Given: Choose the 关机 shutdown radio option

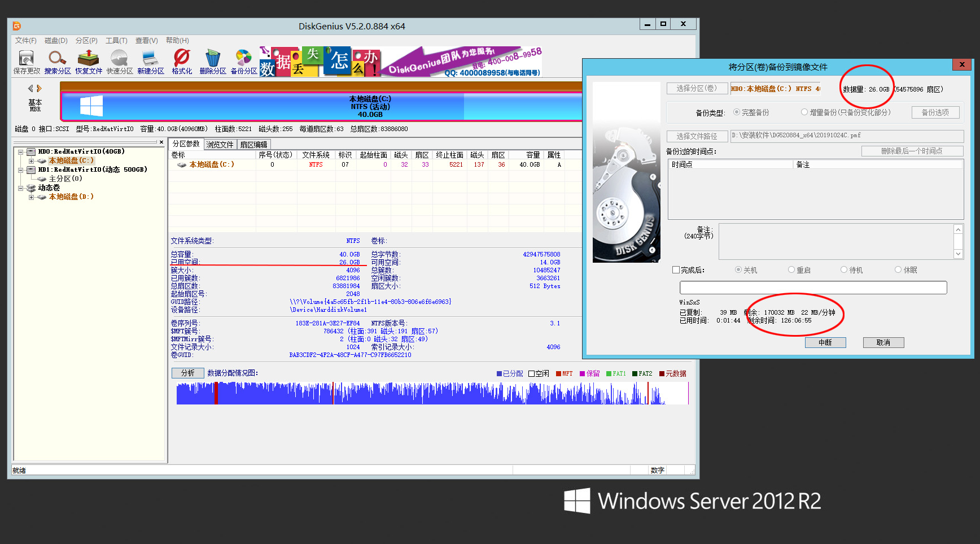Looking at the screenshot, I should coord(738,270).
